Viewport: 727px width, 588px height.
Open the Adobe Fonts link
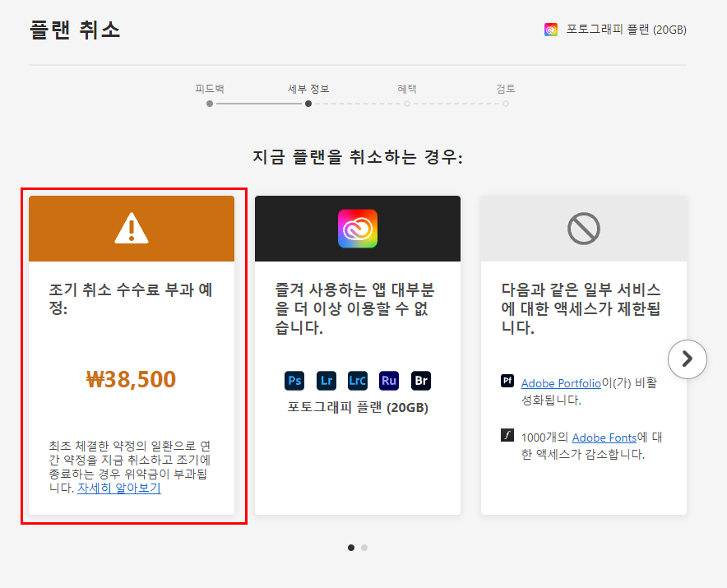coord(604,438)
